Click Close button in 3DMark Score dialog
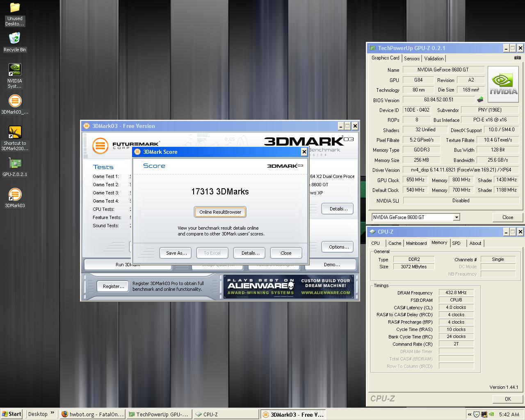 (286, 253)
